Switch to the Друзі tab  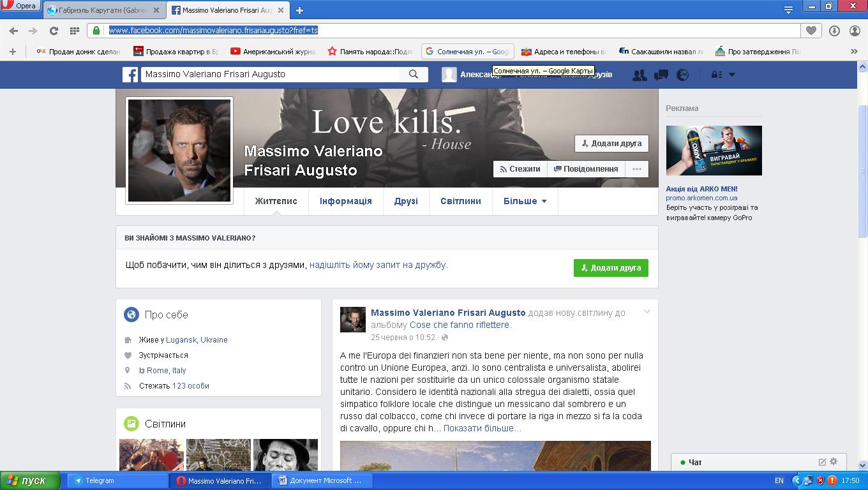click(406, 201)
